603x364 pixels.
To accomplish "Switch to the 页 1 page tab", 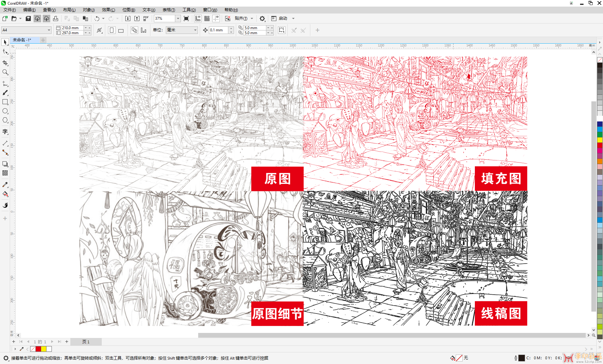I will click(x=86, y=342).
